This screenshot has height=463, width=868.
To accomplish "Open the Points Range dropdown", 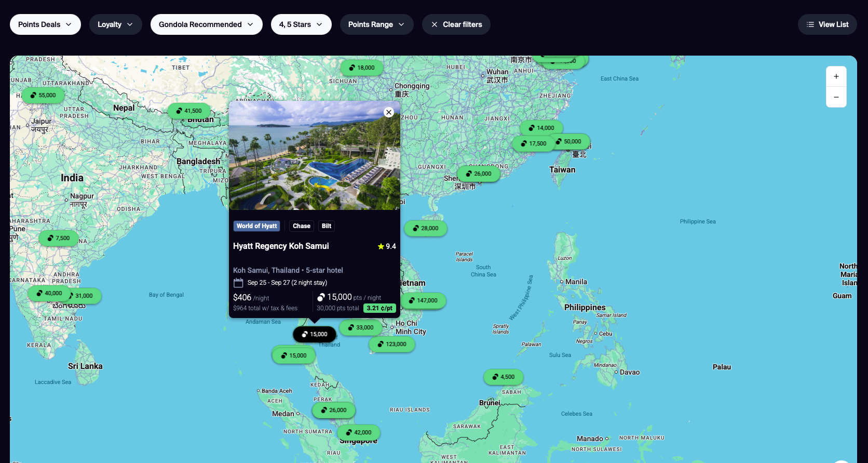I will click(x=376, y=24).
